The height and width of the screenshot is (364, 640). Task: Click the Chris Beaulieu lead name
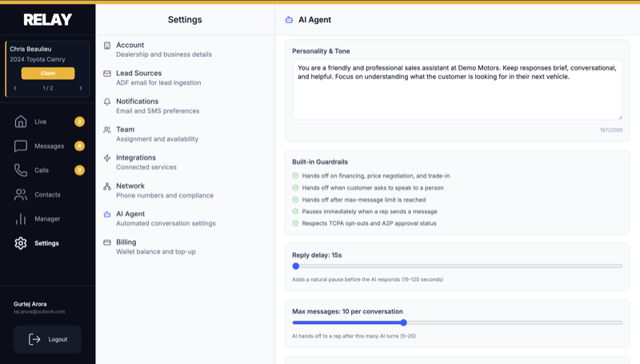pos(30,49)
